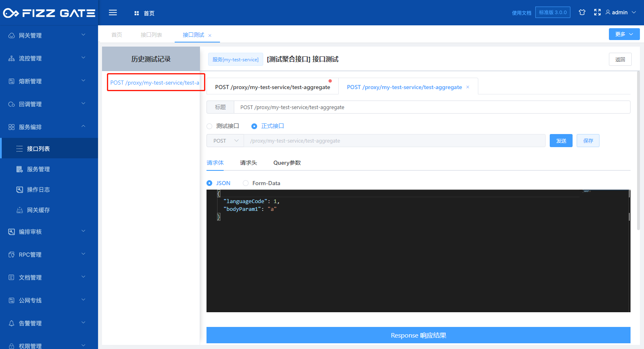The height and width of the screenshot is (349, 644).
Task: Click the 网关管理 cloud icon
Action: point(11,36)
